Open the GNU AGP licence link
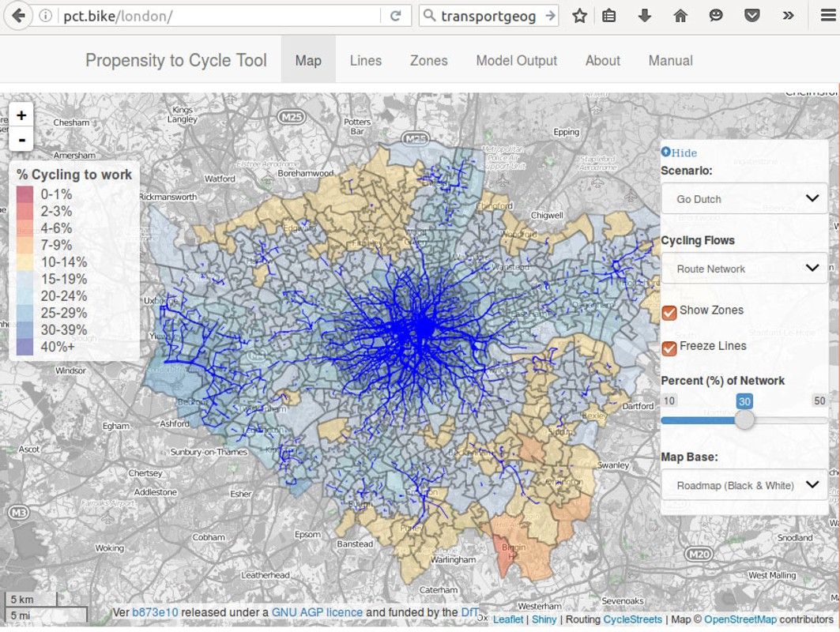The height and width of the screenshot is (632, 840). click(317, 612)
